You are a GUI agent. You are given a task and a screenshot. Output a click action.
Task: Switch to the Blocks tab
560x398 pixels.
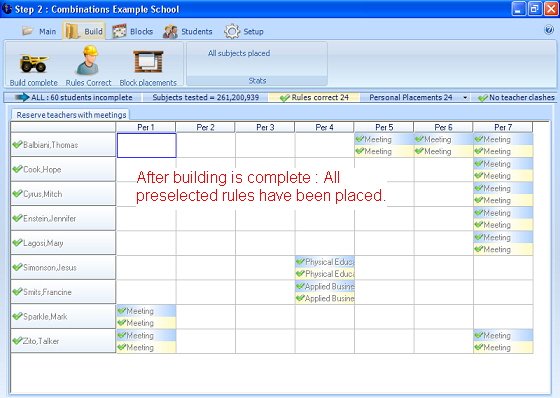tap(132, 31)
